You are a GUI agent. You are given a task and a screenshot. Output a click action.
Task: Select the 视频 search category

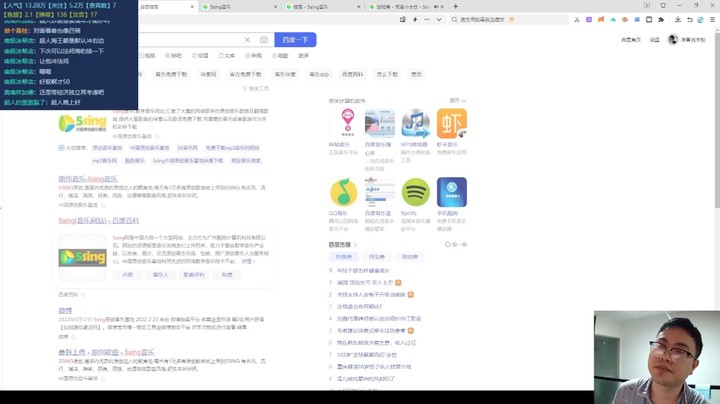(x=147, y=56)
